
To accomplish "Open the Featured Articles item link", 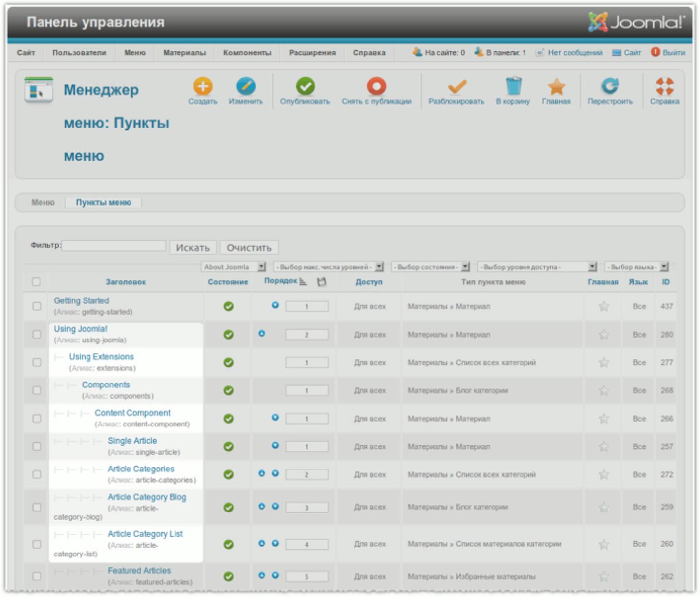I will 139,571.
